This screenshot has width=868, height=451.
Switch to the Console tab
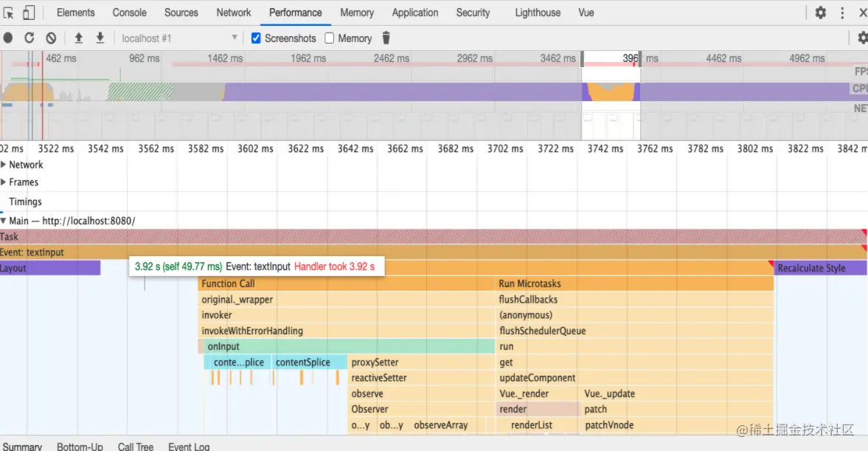coord(130,13)
